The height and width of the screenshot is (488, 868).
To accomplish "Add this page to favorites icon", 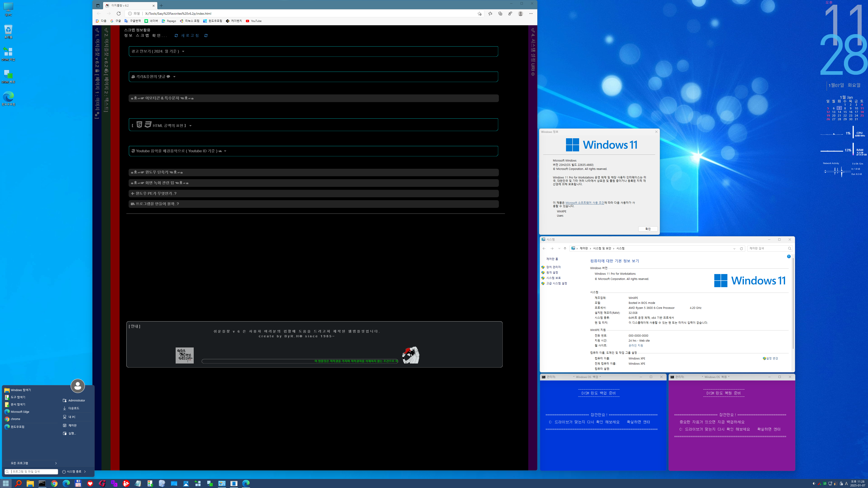I will [x=479, y=14].
